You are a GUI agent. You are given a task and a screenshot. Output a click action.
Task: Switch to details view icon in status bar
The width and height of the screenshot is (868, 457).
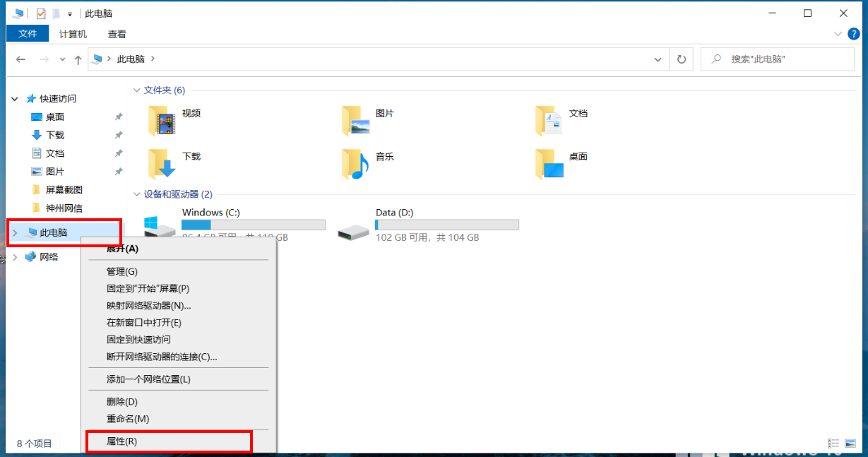834,443
